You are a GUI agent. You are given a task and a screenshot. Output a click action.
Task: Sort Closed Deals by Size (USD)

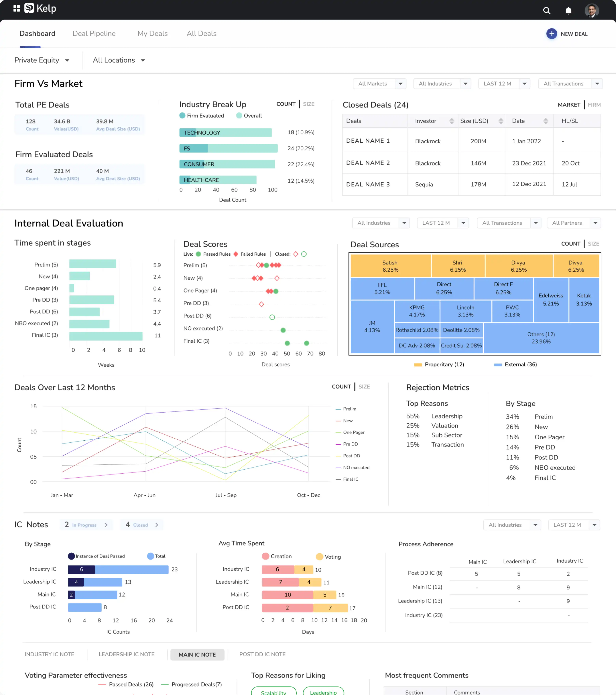[501, 121]
